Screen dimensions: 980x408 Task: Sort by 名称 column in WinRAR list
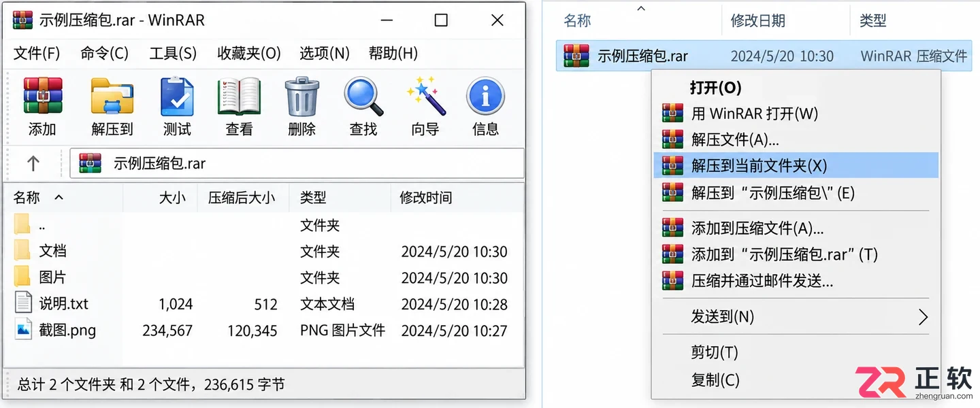[x=27, y=197]
